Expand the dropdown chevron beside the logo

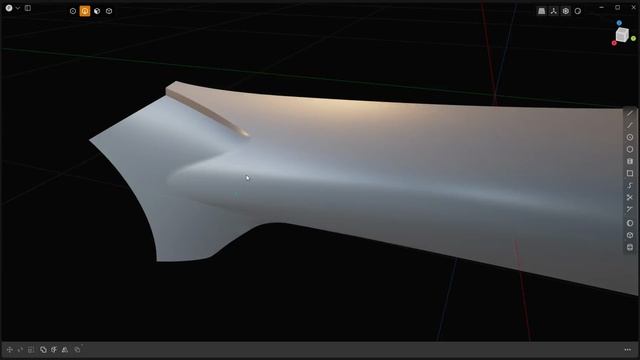tap(18, 8)
